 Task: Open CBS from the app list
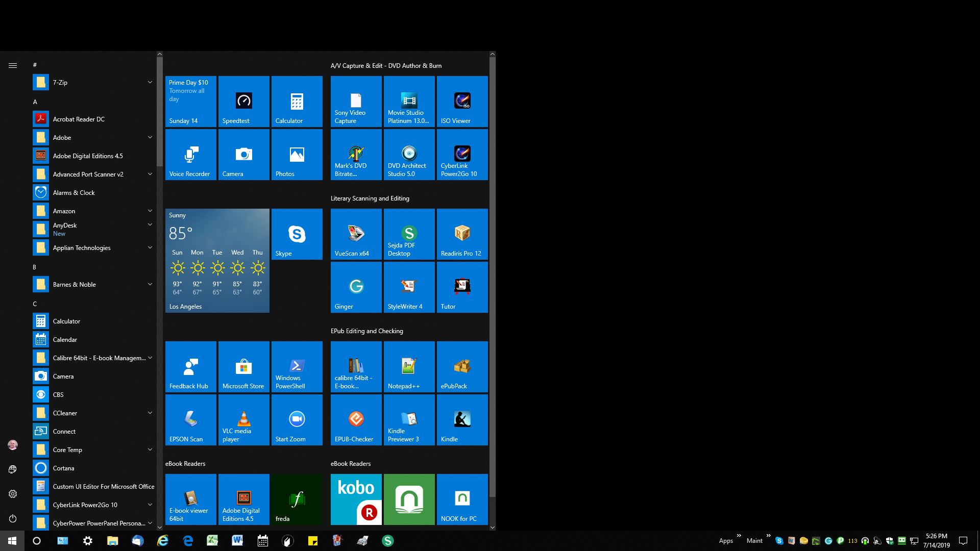[93, 394]
